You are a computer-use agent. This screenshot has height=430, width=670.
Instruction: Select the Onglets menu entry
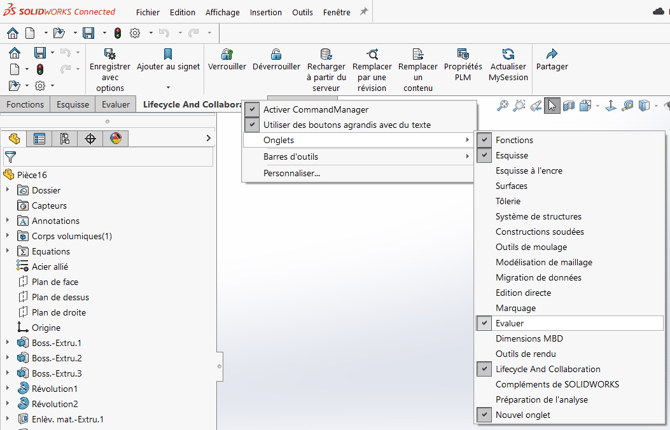(x=358, y=140)
